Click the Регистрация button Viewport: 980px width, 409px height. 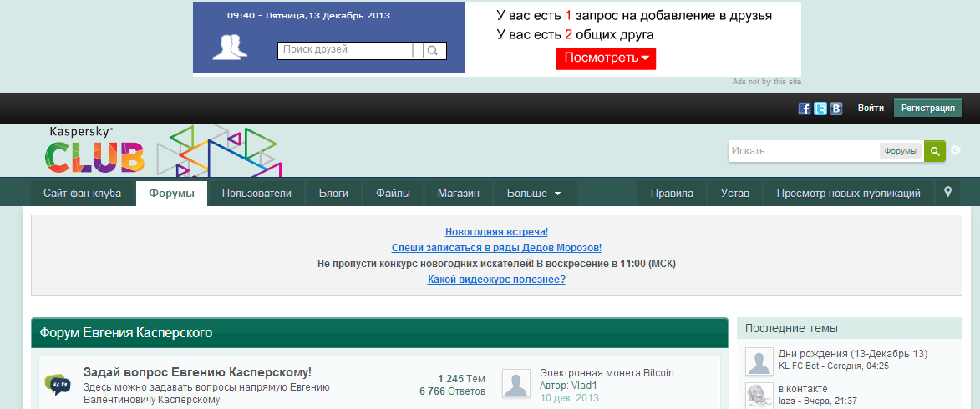click(x=928, y=108)
